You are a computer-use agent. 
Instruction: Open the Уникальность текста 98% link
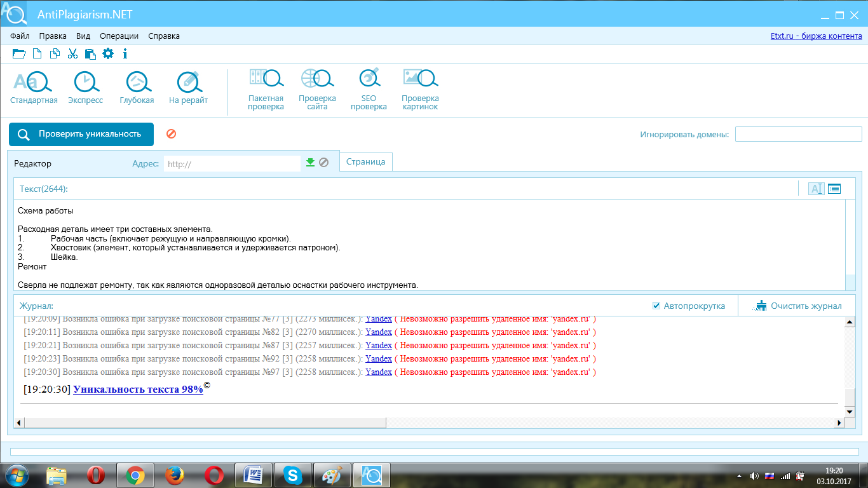(138, 390)
